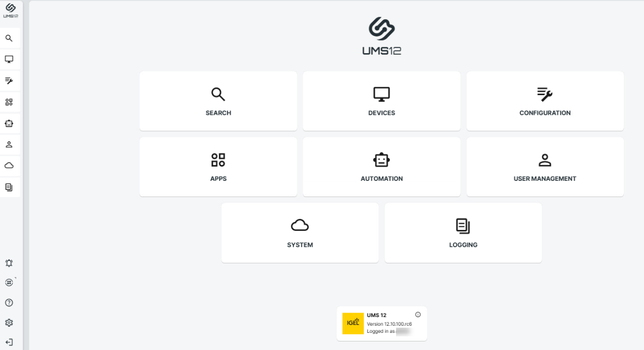This screenshot has height=350, width=644.
Task: Log out using the sidebar exit icon
Action: pyautogui.click(x=9, y=342)
